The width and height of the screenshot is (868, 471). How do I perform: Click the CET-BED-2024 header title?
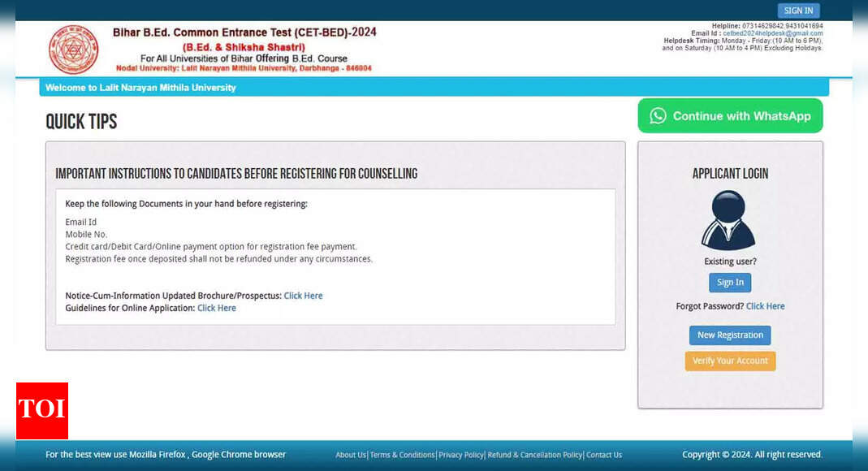point(244,32)
